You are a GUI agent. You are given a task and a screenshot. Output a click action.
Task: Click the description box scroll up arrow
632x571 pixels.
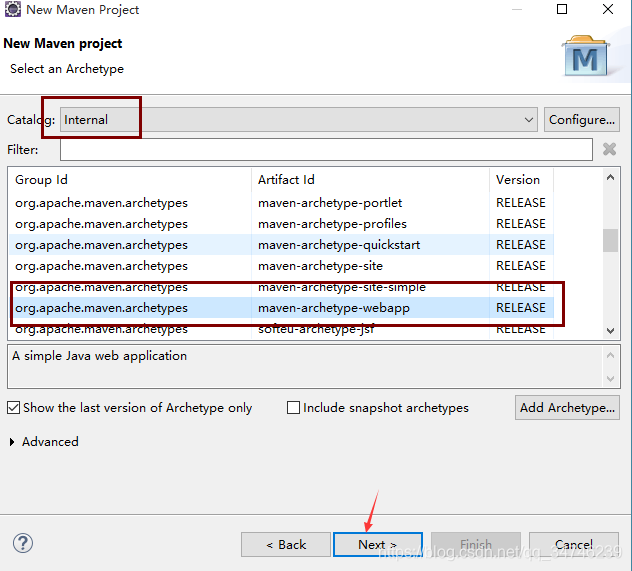click(x=610, y=355)
